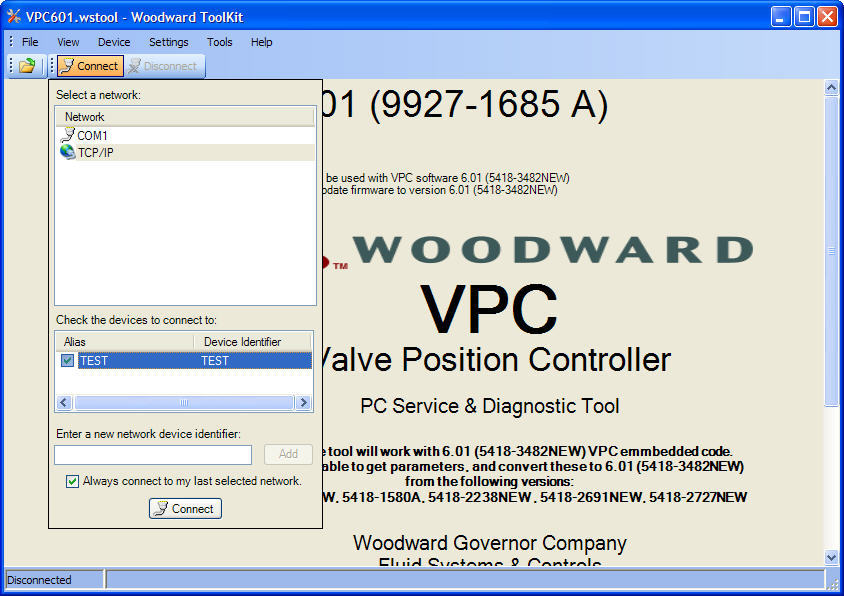Toggle Always connect to my last selected network
Screen dimensions: 844x596
72,481
